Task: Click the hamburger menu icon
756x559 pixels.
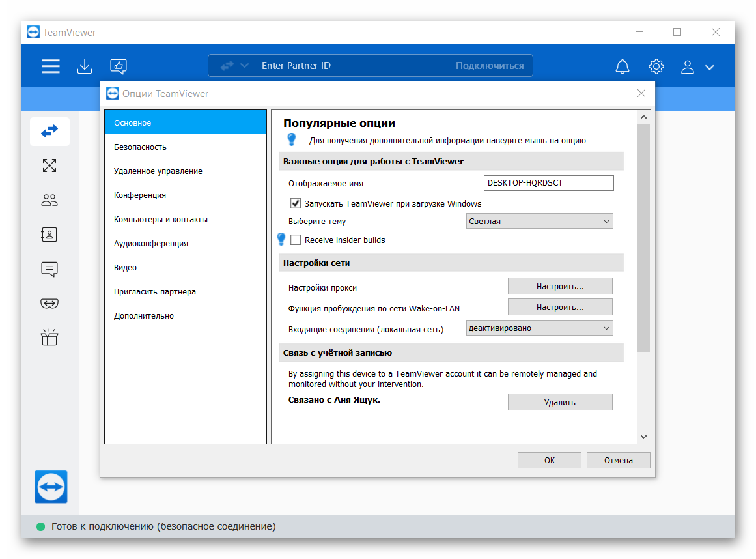Action: point(50,66)
